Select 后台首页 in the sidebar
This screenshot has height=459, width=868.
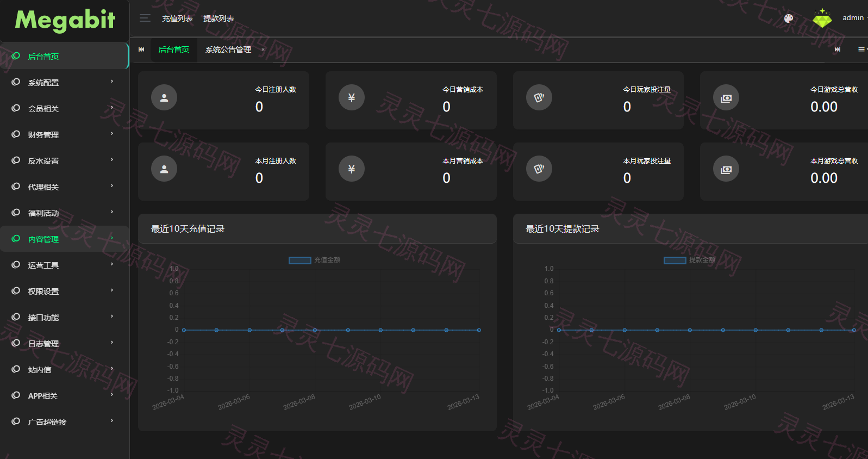[64, 56]
